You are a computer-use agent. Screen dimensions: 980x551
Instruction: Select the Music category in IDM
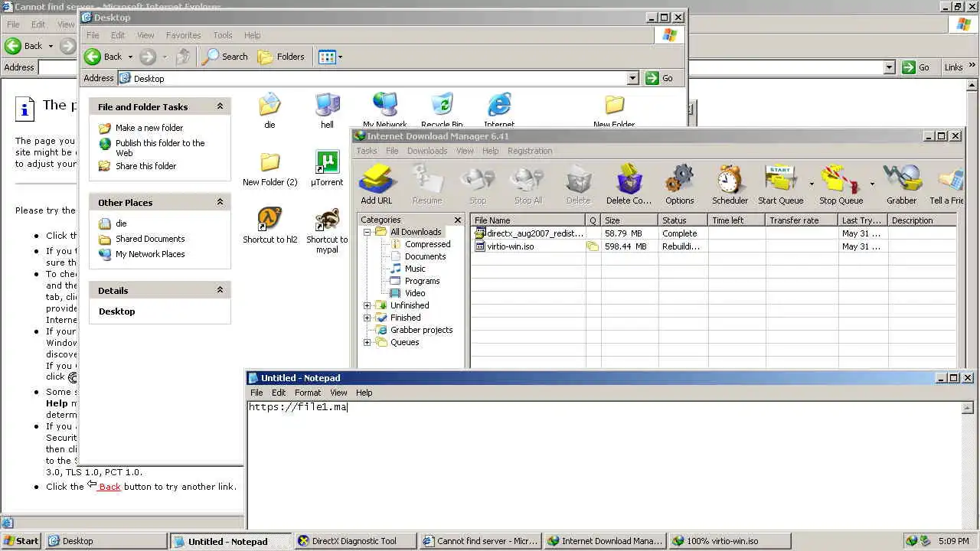(415, 269)
